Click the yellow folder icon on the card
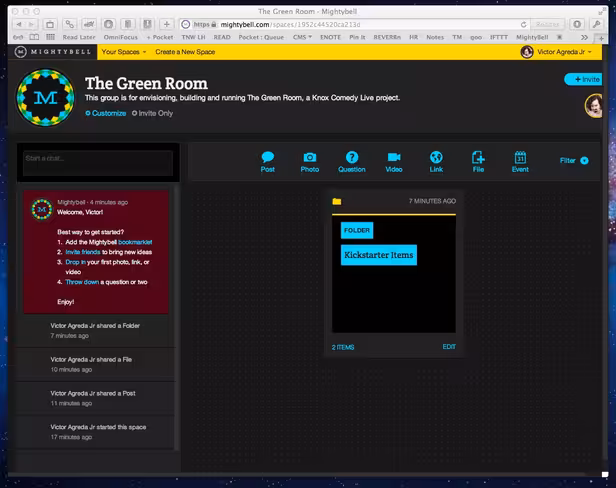Image resolution: width=616 pixels, height=488 pixels. [x=337, y=201]
